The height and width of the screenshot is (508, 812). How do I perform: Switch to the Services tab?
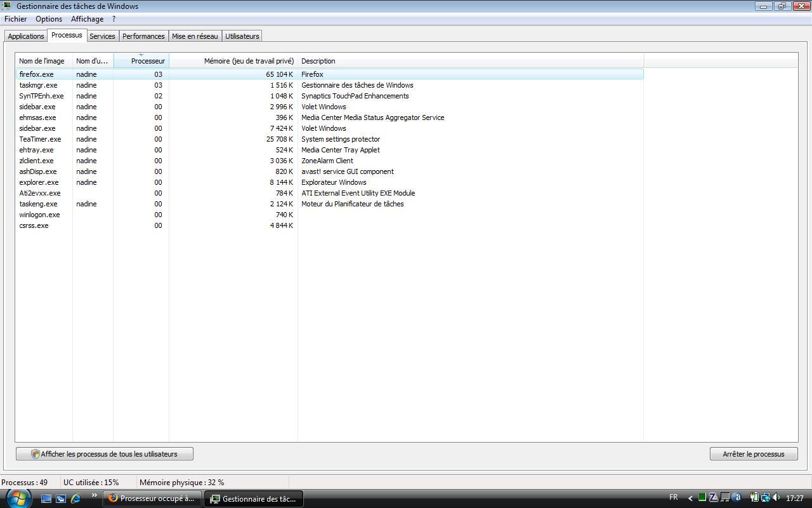[102, 36]
